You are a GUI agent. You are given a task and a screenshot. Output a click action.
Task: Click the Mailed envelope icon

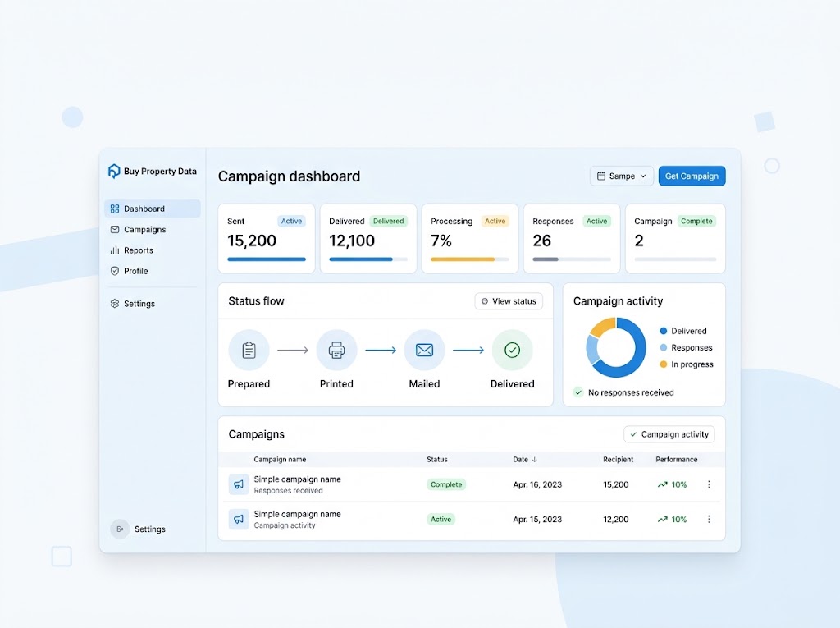(424, 351)
